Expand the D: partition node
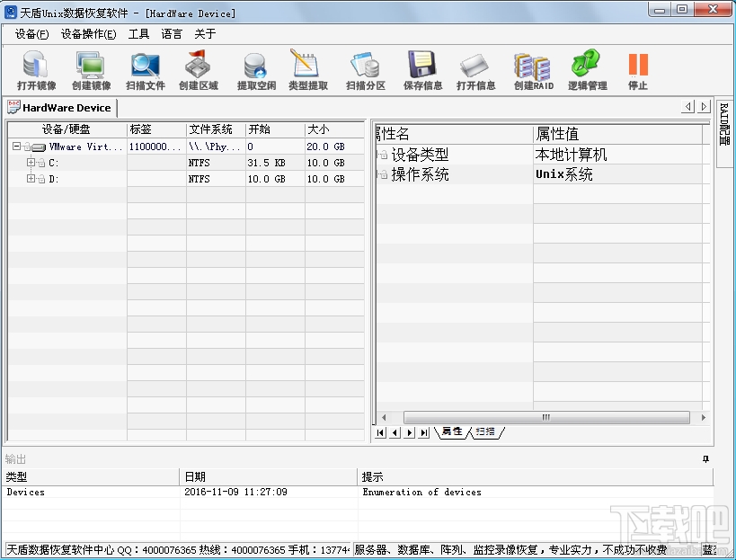736x560 pixels. [x=31, y=178]
